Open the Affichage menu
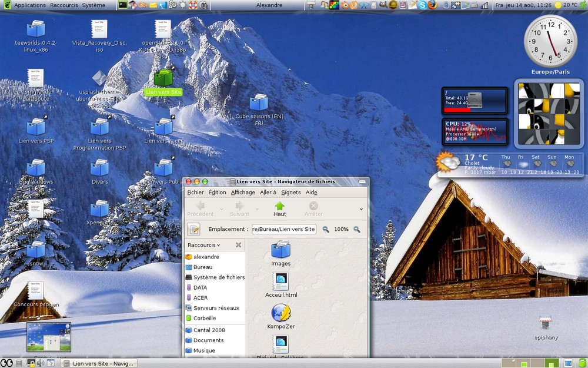Viewport: 588px width, 368px height. tap(243, 193)
